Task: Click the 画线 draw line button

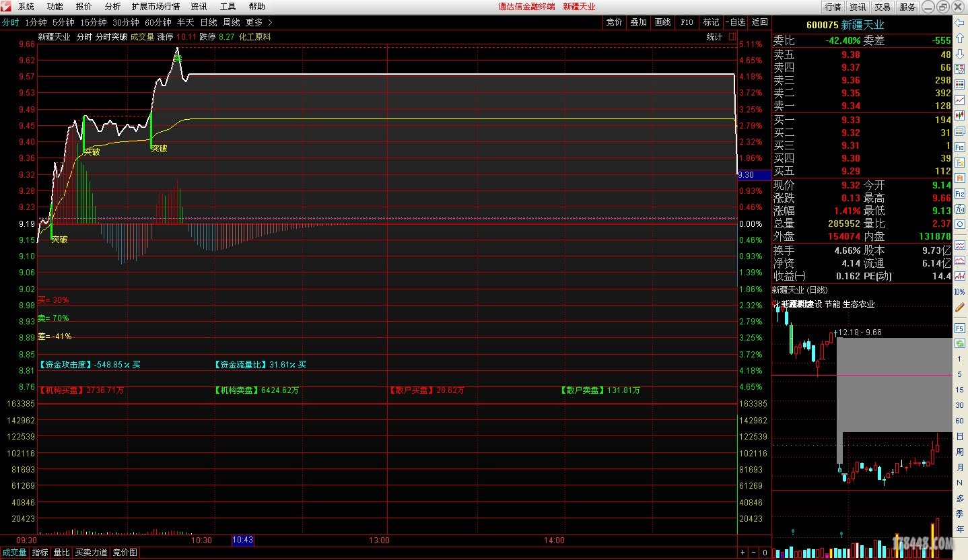Action: click(663, 22)
